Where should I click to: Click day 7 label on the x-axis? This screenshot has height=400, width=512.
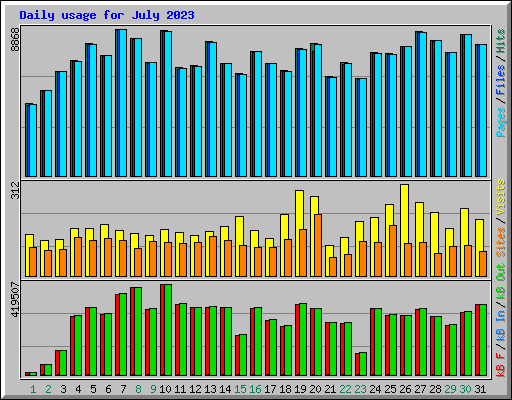pyautogui.click(x=123, y=389)
